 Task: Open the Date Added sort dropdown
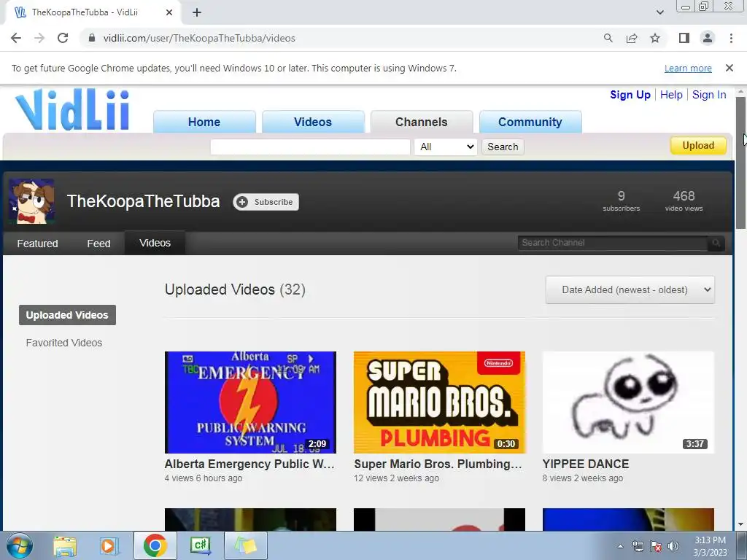[630, 289]
